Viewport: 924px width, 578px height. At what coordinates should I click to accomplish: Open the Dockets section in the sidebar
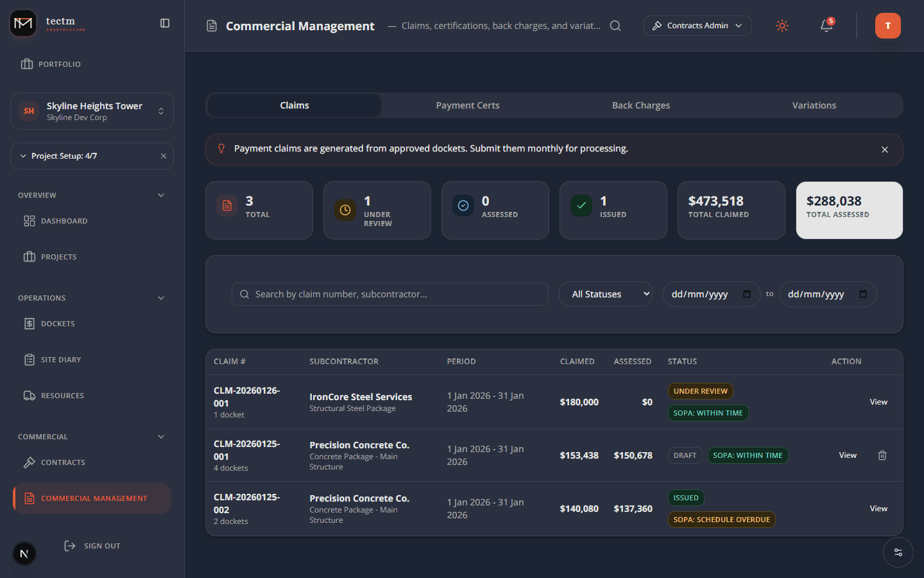(x=56, y=323)
